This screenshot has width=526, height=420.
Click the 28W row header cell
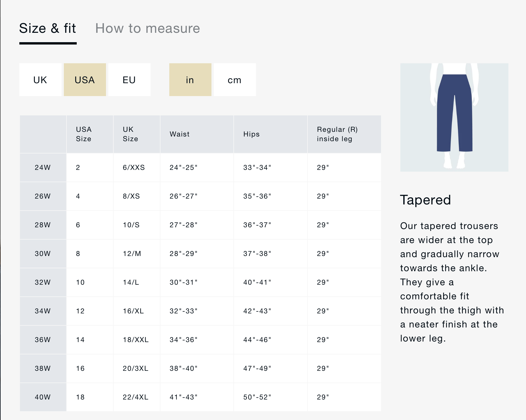[x=43, y=225]
